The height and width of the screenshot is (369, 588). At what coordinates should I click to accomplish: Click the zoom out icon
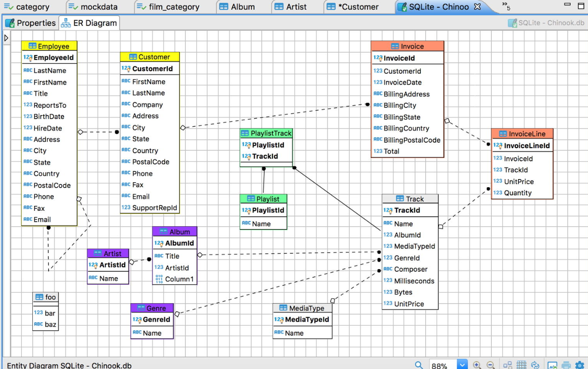pos(491,365)
